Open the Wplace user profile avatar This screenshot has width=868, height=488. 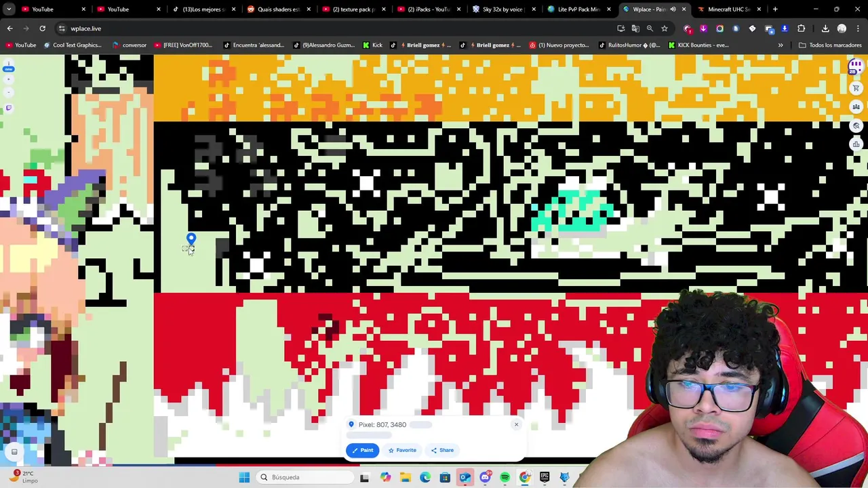coord(855,66)
